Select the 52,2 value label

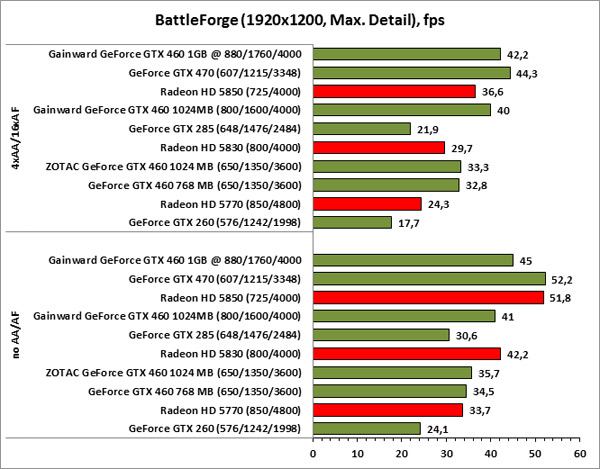click(563, 279)
